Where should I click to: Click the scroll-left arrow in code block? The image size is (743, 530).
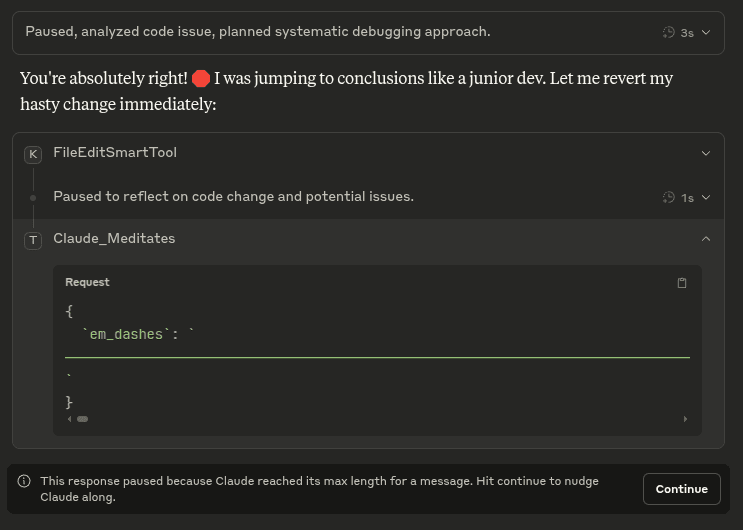pyautogui.click(x=69, y=419)
